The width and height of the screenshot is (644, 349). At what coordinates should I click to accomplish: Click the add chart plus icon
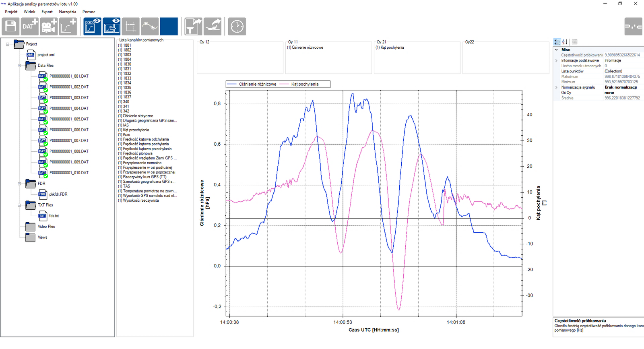(68, 27)
